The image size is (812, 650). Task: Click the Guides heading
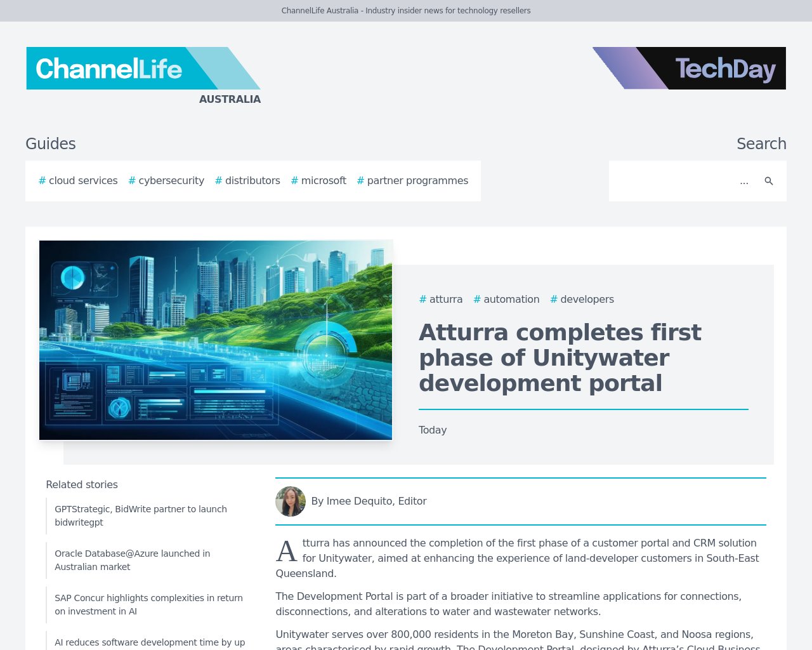[51, 143]
